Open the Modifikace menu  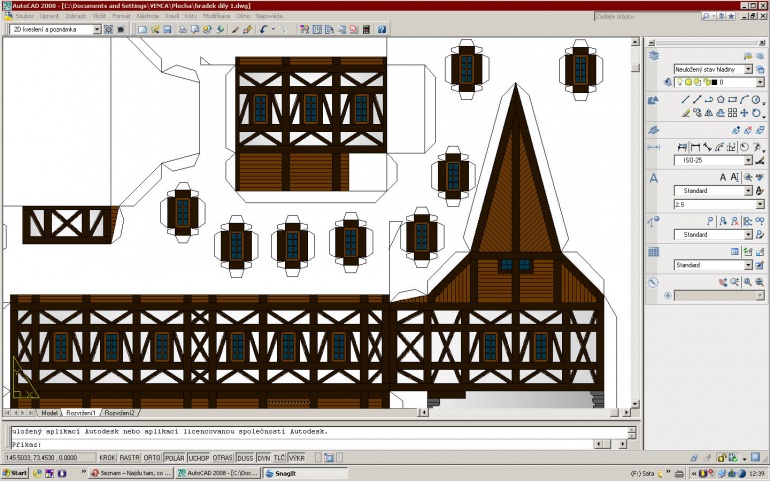click(x=217, y=16)
